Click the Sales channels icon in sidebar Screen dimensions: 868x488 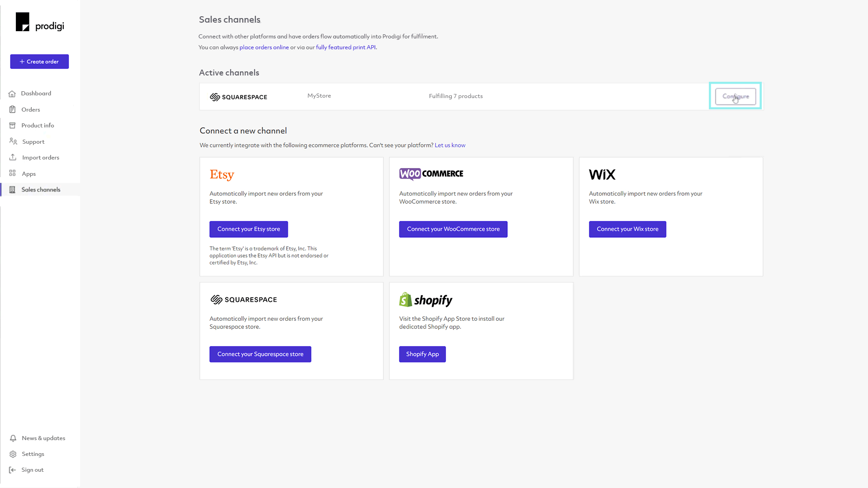point(13,189)
